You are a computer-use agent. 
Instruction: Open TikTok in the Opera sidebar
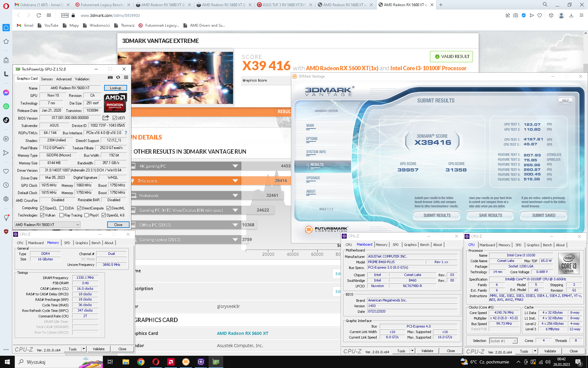click(x=6, y=120)
